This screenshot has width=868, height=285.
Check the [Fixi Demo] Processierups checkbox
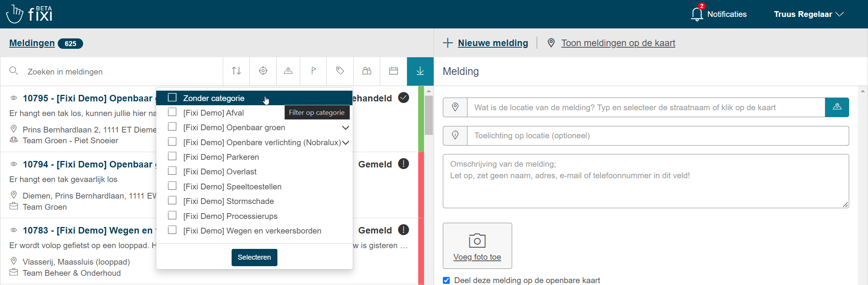(x=172, y=215)
